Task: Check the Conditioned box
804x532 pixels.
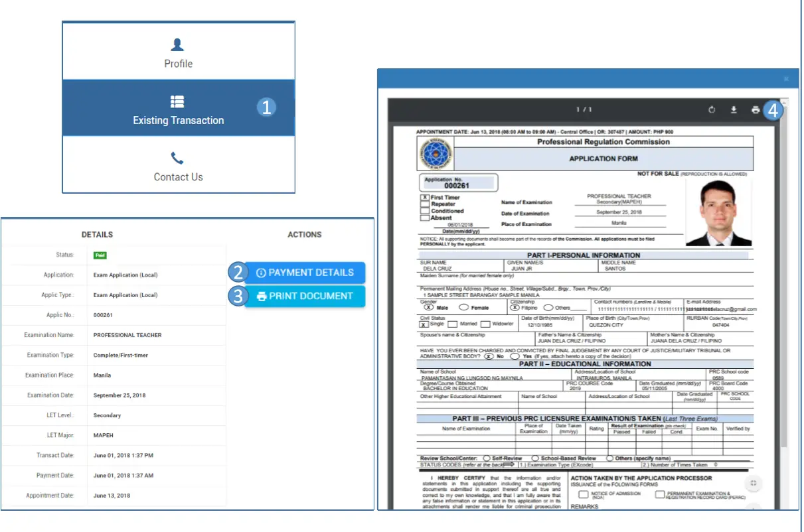Action: pos(425,211)
